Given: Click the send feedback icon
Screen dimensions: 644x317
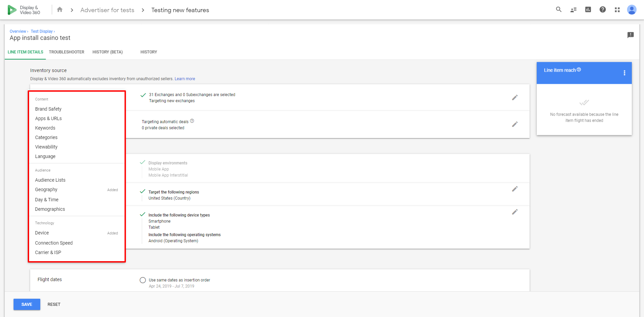Looking at the screenshot, I should (630, 35).
